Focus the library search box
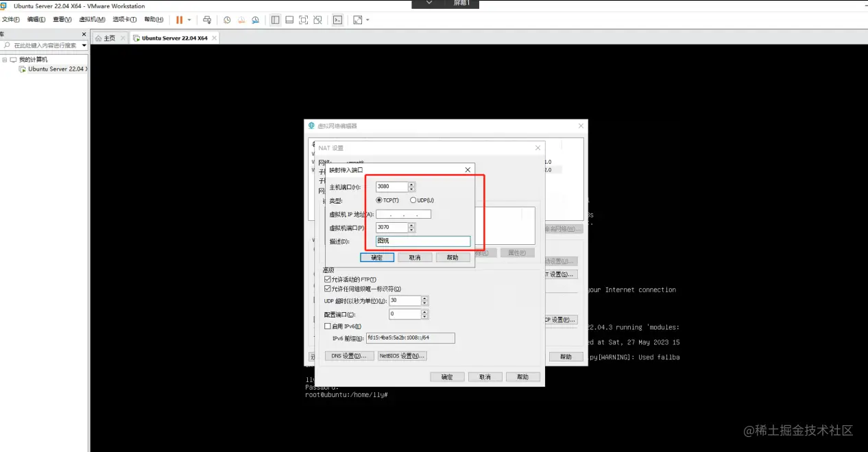This screenshot has width=868, height=452. point(41,45)
